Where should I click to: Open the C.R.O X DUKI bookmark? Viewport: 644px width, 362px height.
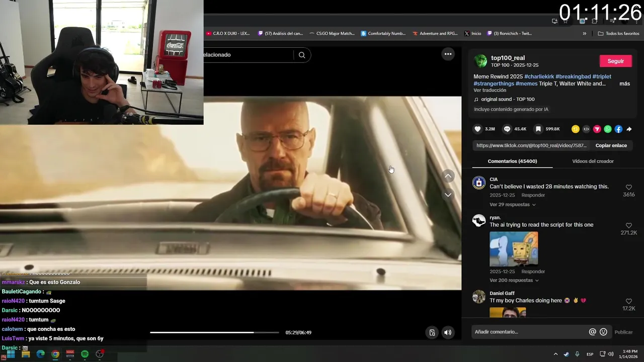[x=227, y=34]
